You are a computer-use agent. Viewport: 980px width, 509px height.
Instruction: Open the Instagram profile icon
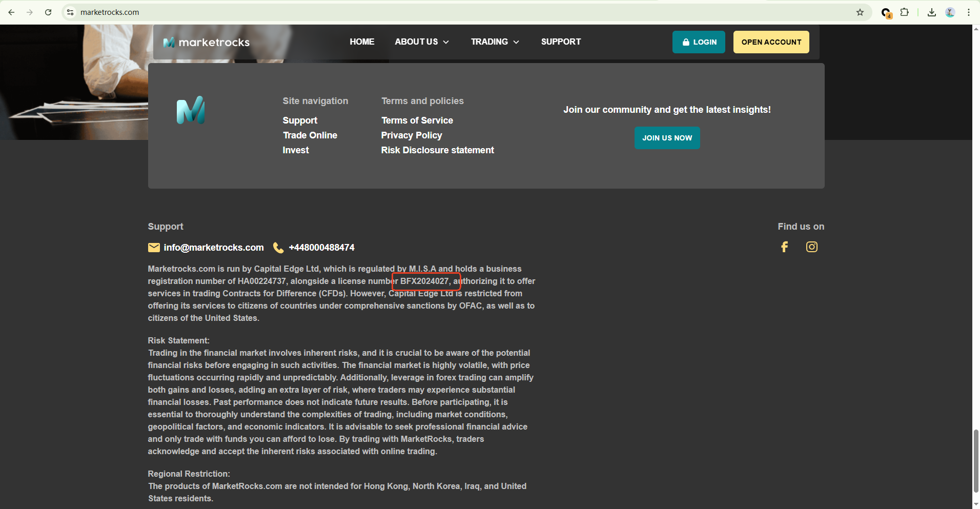pos(812,247)
